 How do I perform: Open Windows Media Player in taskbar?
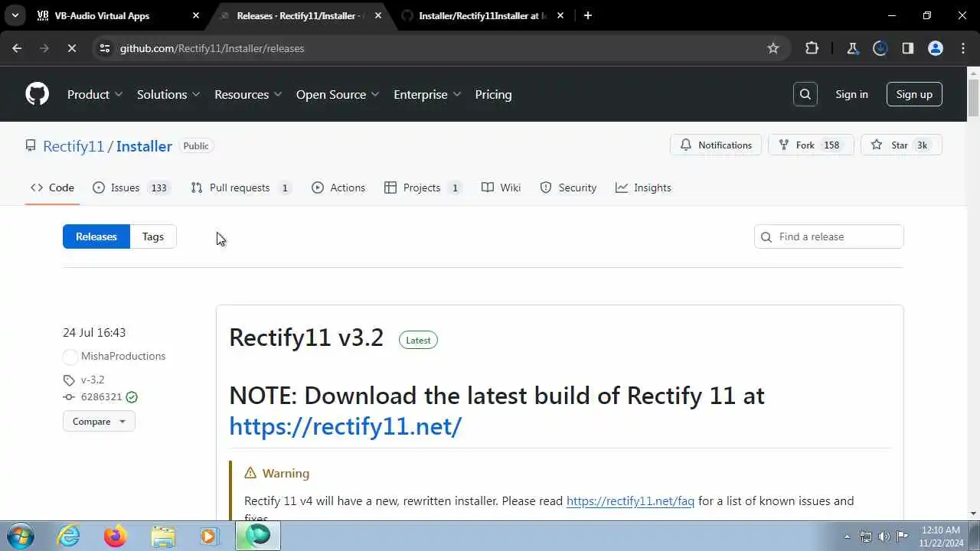(x=209, y=536)
